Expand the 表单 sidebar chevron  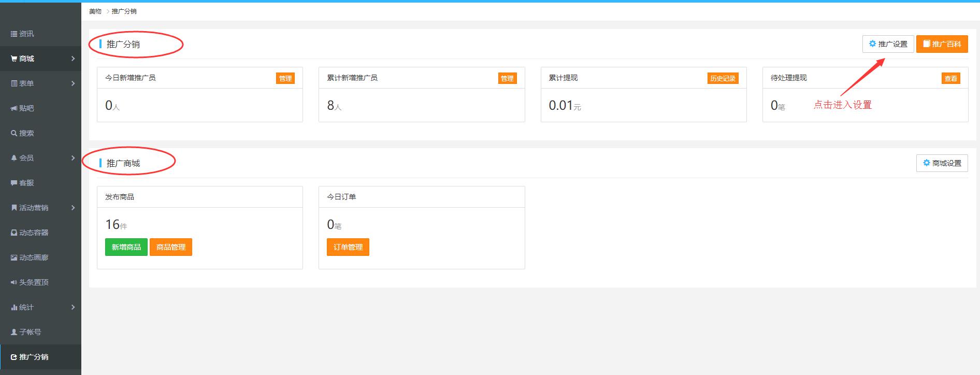(x=73, y=83)
